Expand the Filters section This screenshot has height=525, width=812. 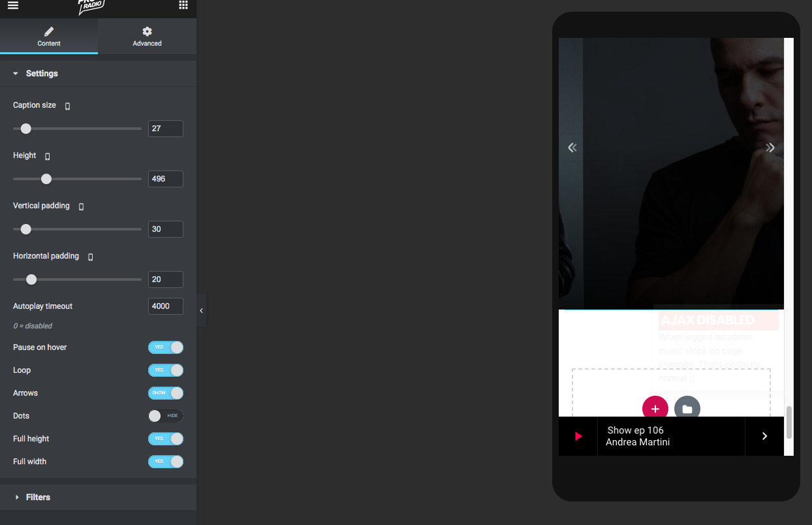38,498
